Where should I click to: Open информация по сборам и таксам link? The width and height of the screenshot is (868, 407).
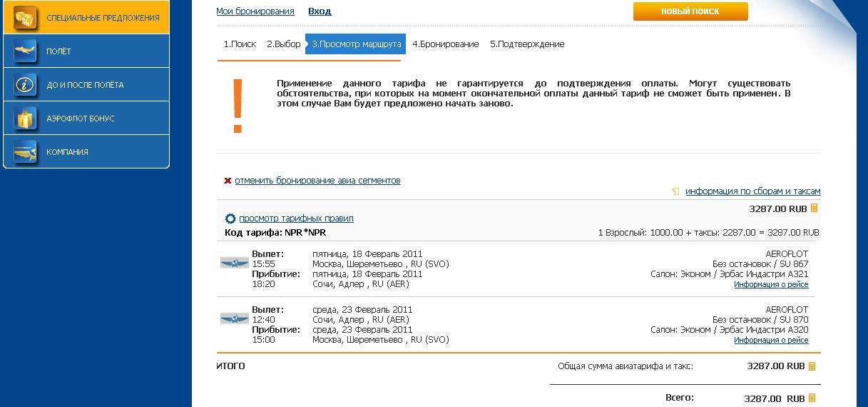[753, 191]
